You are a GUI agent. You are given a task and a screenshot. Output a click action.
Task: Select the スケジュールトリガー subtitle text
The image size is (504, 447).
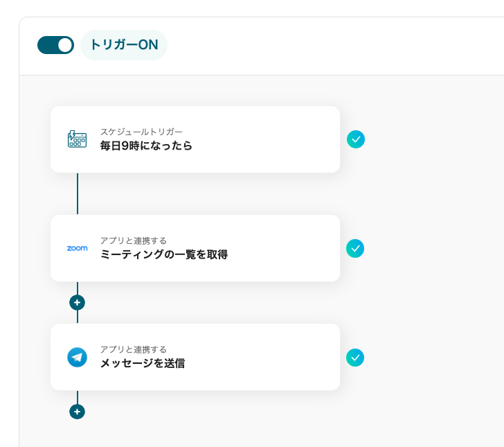141,132
